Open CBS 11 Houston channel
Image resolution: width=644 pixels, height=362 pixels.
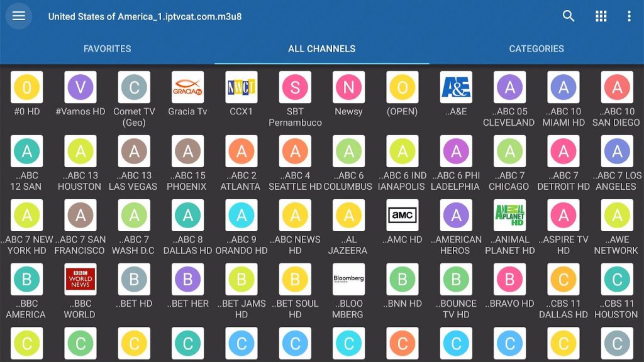click(x=617, y=280)
